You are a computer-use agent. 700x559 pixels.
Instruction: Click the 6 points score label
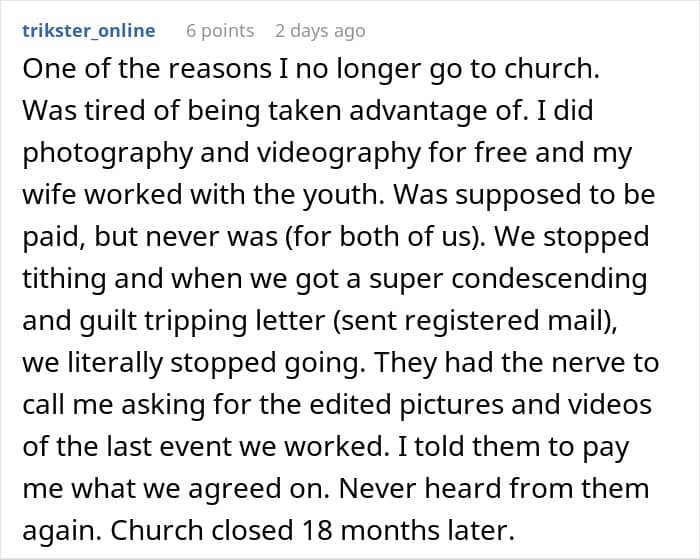coord(220,30)
